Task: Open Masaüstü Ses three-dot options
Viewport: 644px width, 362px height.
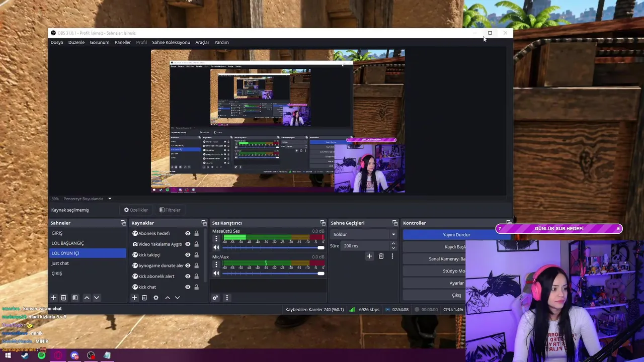Action: pyautogui.click(x=216, y=239)
